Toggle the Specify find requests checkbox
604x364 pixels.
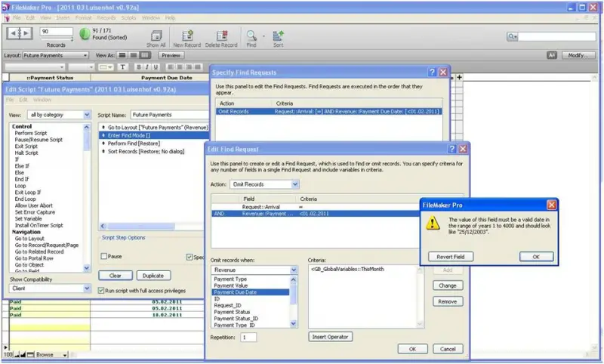coord(190,257)
